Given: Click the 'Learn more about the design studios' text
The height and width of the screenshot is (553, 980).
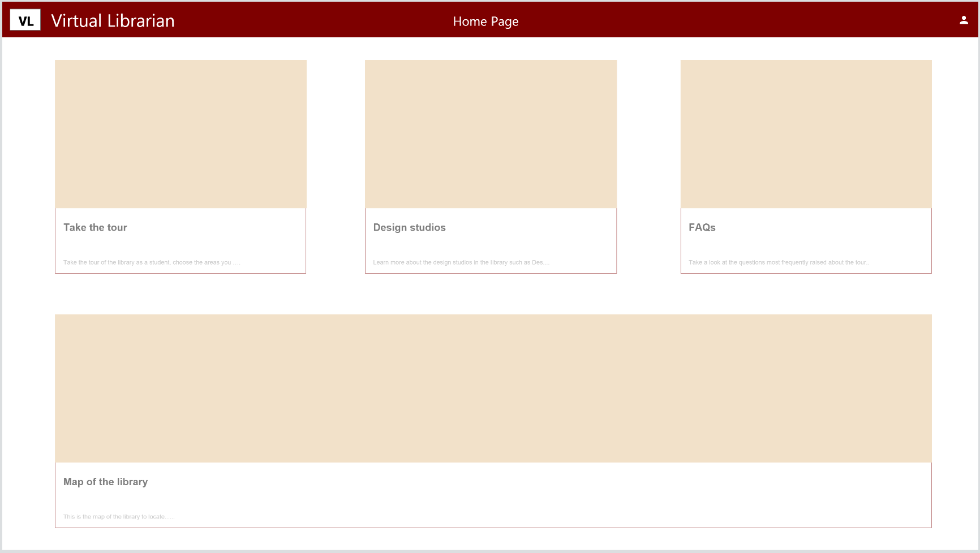Looking at the screenshot, I should [x=461, y=262].
